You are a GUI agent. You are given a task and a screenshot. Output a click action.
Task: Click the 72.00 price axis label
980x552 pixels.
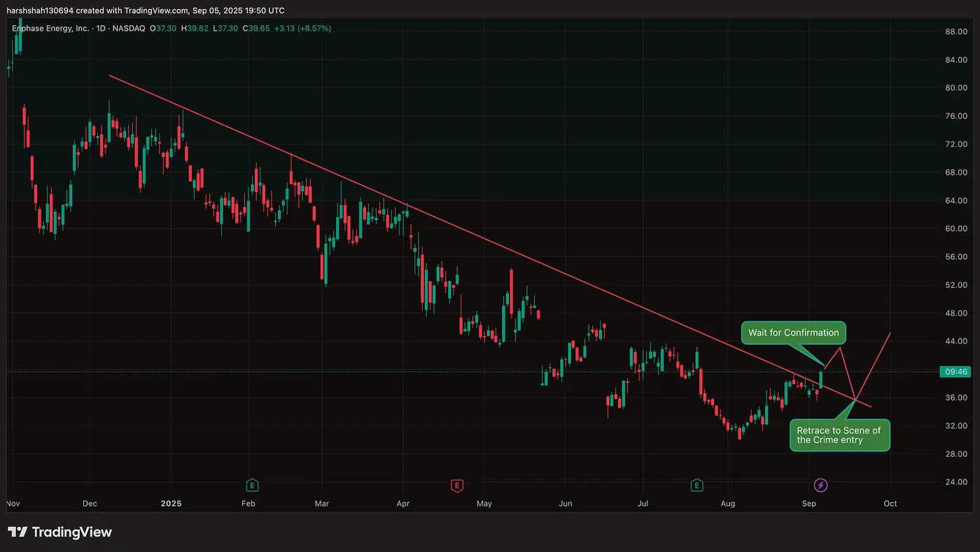pos(955,144)
